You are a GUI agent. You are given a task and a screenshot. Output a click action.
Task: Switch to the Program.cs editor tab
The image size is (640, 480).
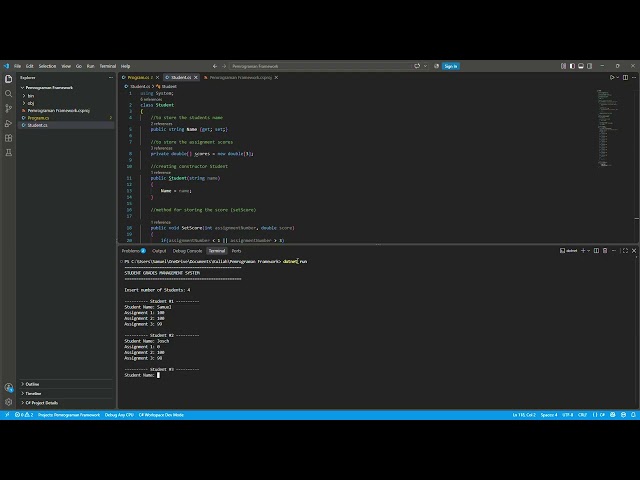138,78
